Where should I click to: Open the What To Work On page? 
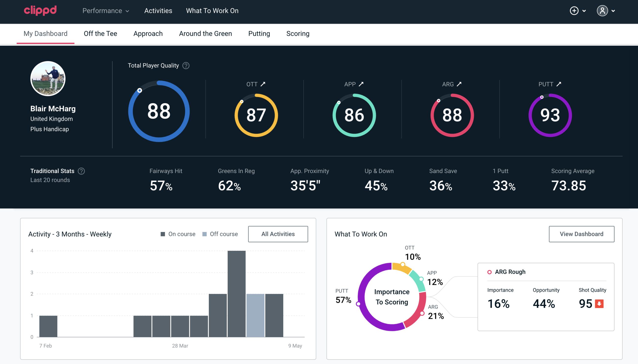(x=212, y=11)
